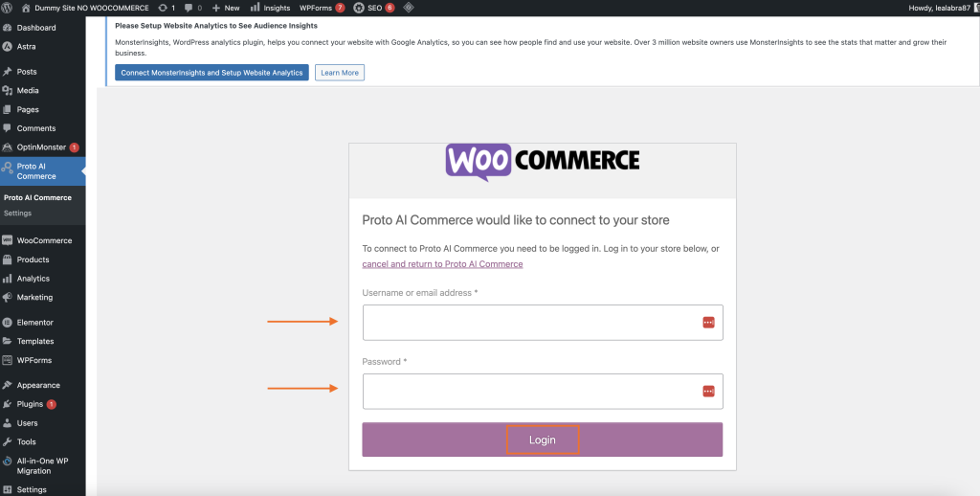This screenshot has width=980, height=496.
Task: Focus the Password field
Action: coord(543,392)
